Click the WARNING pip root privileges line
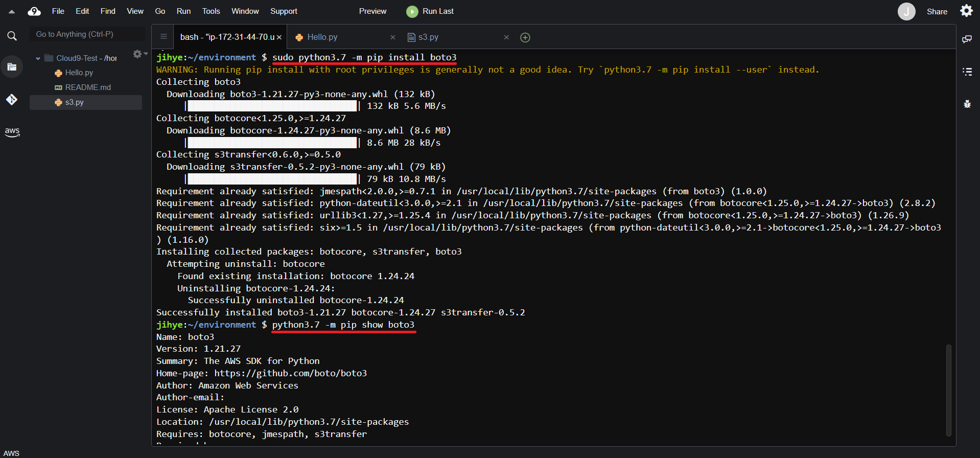This screenshot has height=458, width=980. pyautogui.click(x=488, y=70)
